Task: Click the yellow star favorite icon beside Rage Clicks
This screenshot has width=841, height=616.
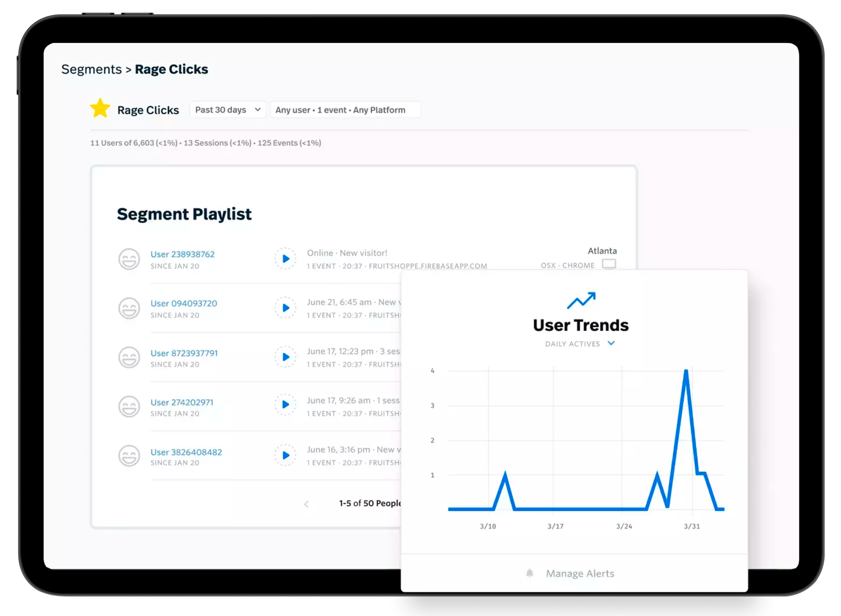Action: [100, 109]
